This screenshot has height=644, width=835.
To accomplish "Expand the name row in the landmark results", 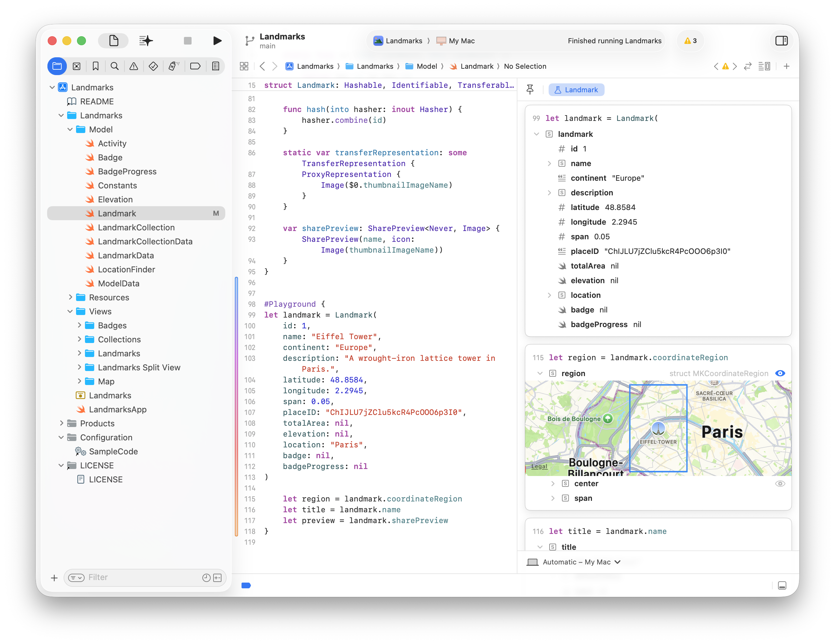I will click(x=550, y=163).
